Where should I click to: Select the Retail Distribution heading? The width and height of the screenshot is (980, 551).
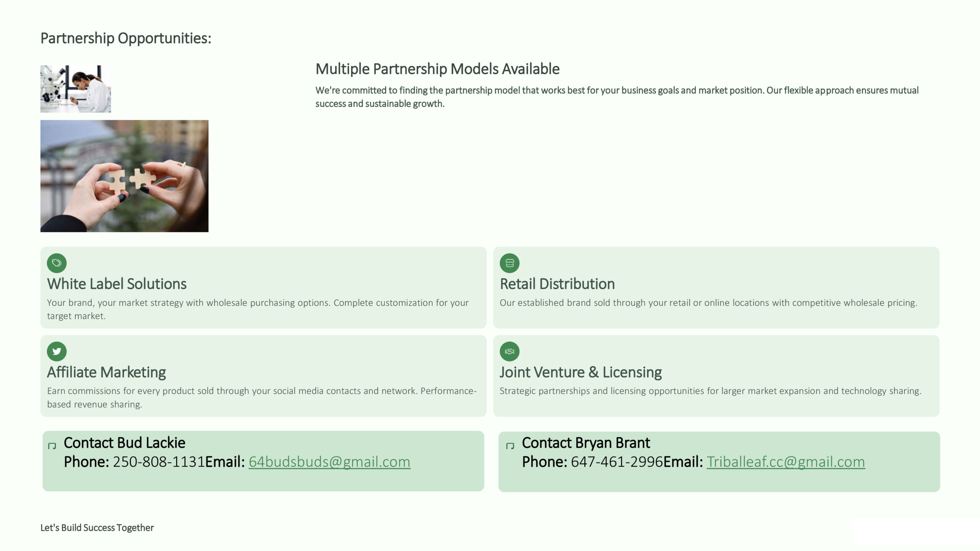click(x=557, y=284)
